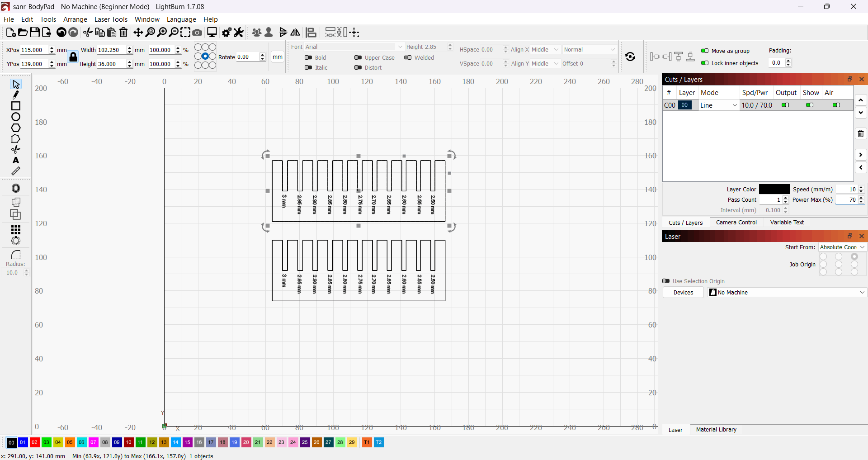Open the Arrange menu
868x460 pixels.
click(75, 19)
